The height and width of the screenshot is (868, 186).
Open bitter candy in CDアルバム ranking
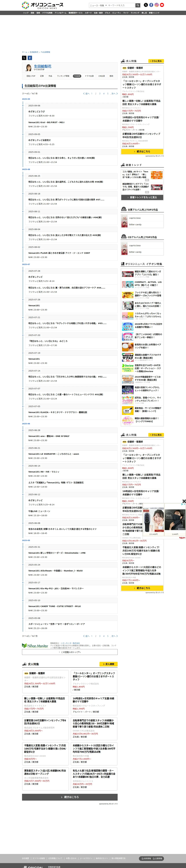135,252
